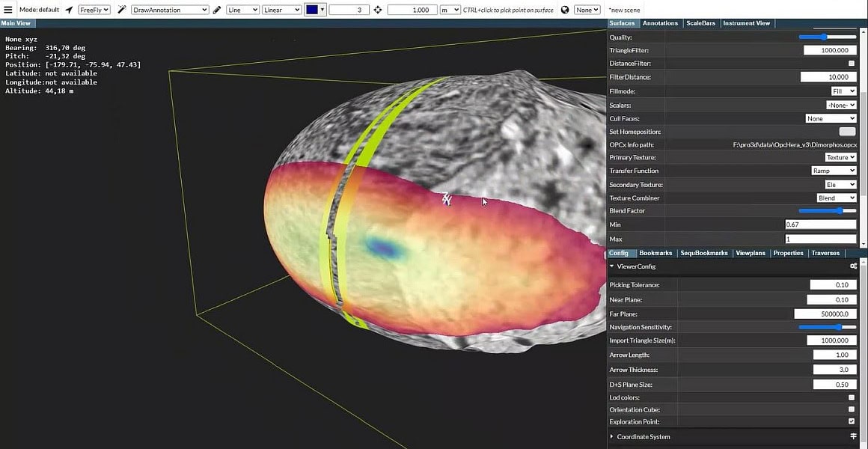Click the blue annotation color swatch

click(311, 9)
